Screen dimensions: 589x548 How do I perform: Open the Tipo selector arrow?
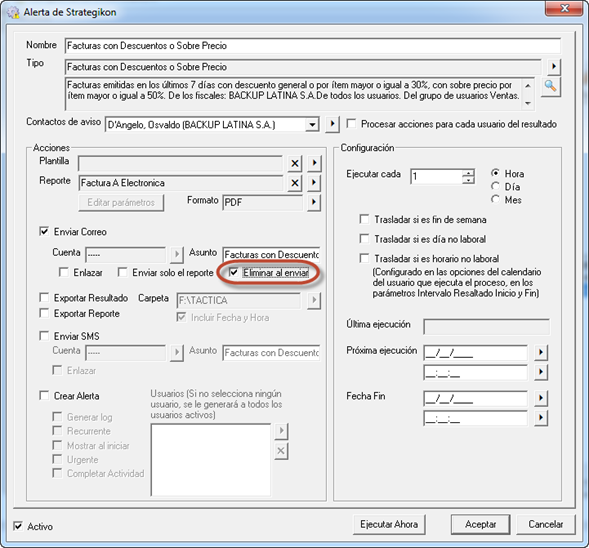(x=553, y=67)
